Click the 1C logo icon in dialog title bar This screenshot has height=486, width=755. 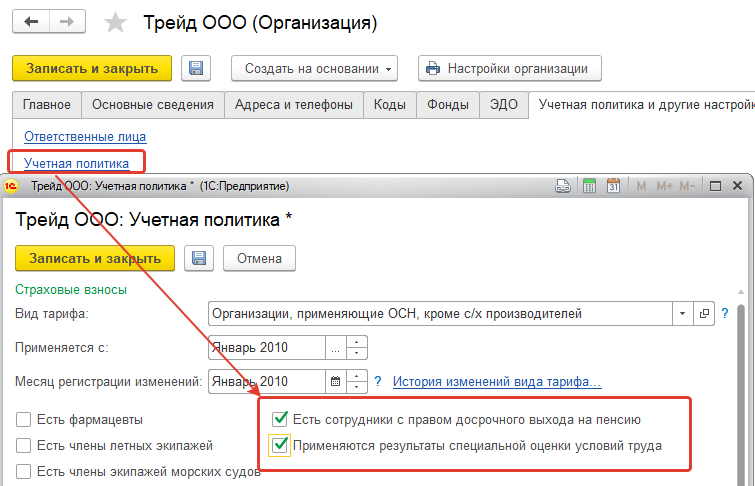11,186
